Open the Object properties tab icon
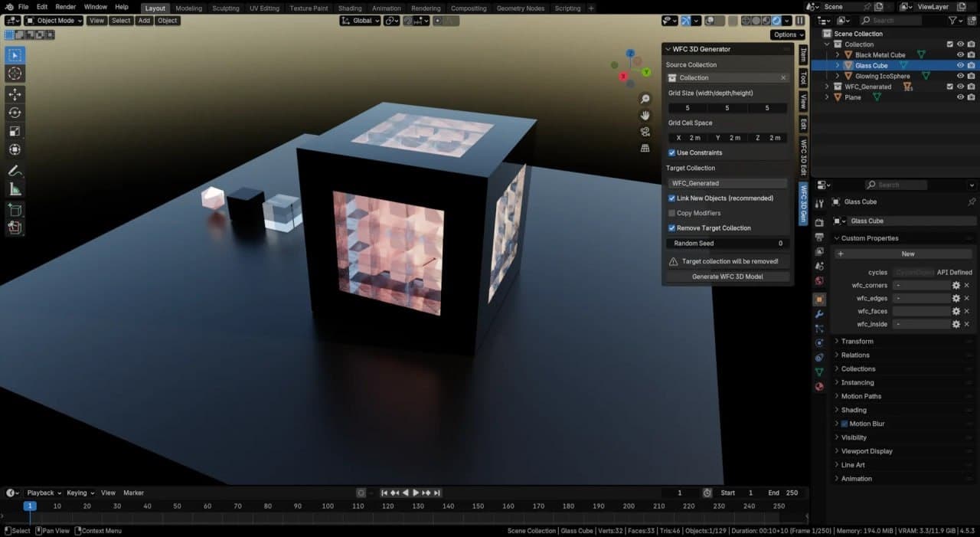980x537 pixels. (819, 300)
